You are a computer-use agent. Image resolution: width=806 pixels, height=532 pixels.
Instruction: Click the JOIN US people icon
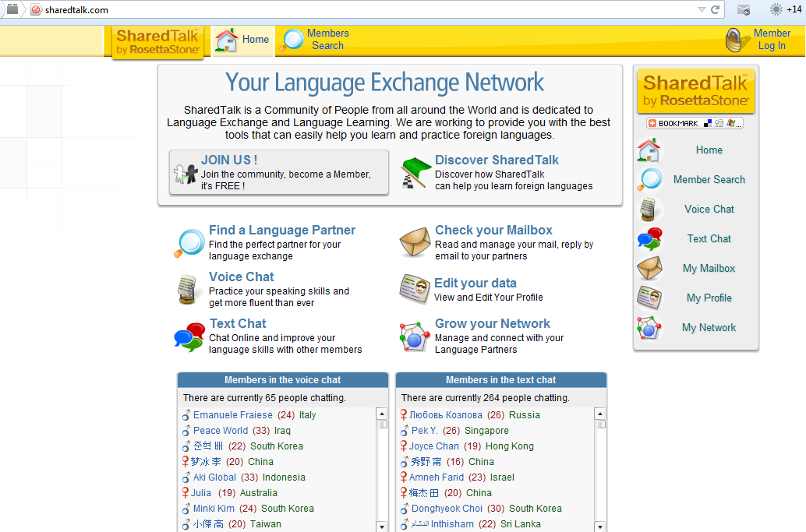pyautogui.click(x=186, y=174)
